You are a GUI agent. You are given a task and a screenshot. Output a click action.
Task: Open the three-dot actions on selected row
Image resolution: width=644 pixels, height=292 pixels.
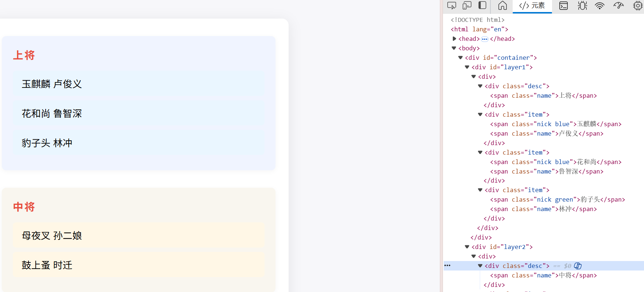coord(447,266)
